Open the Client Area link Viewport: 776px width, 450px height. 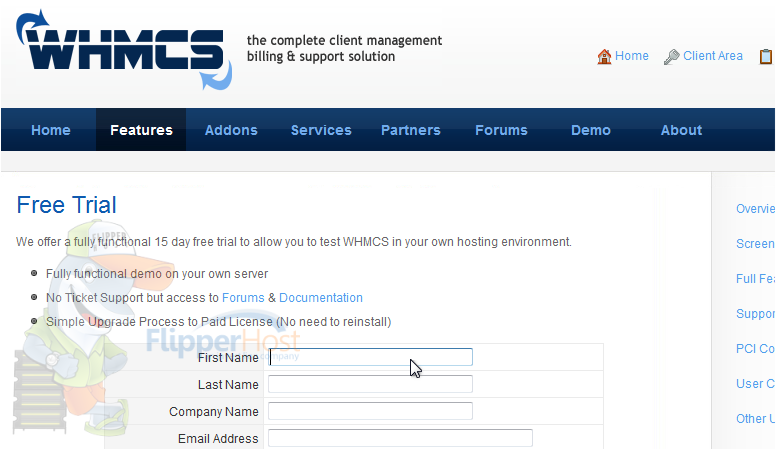(713, 56)
